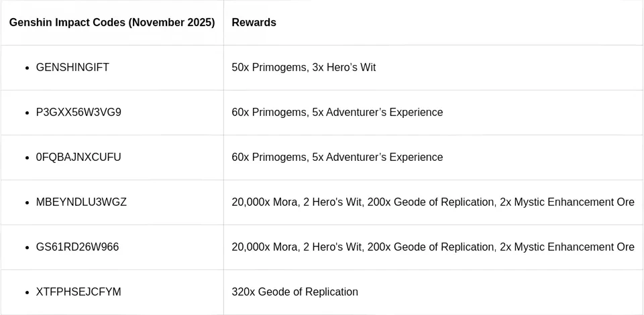Image resolution: width=644 pixels, height=315 pixels.
Task: Click the bullet point beside P3GXX56W3VG9
Action: [x=27, y=113]
